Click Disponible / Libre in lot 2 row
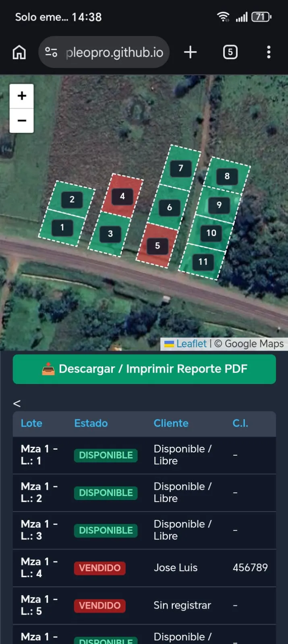Viewport: 288px width, 644px height. (182, 492)
